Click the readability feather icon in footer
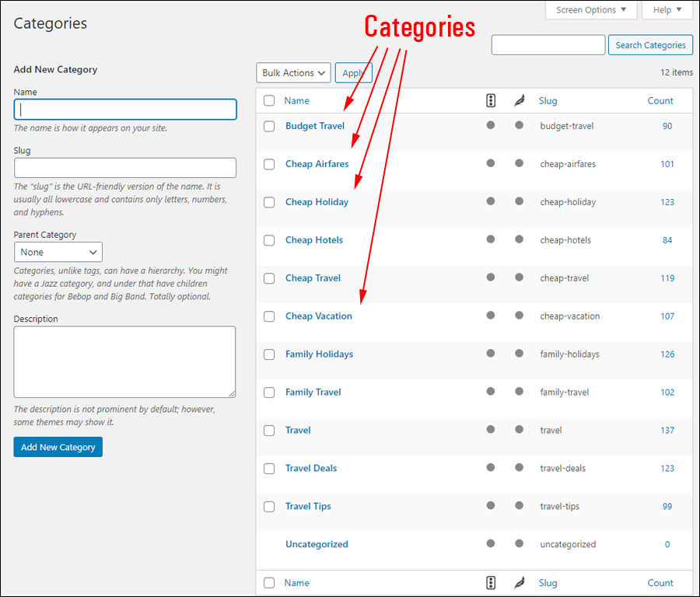The image size is (700, 597). (520, 583)
